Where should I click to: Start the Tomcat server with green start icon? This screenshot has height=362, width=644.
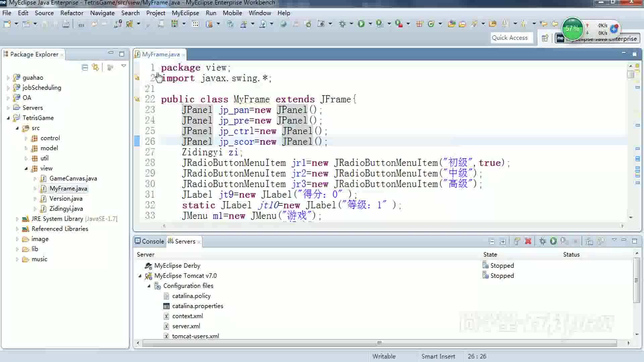click(553, 241)
